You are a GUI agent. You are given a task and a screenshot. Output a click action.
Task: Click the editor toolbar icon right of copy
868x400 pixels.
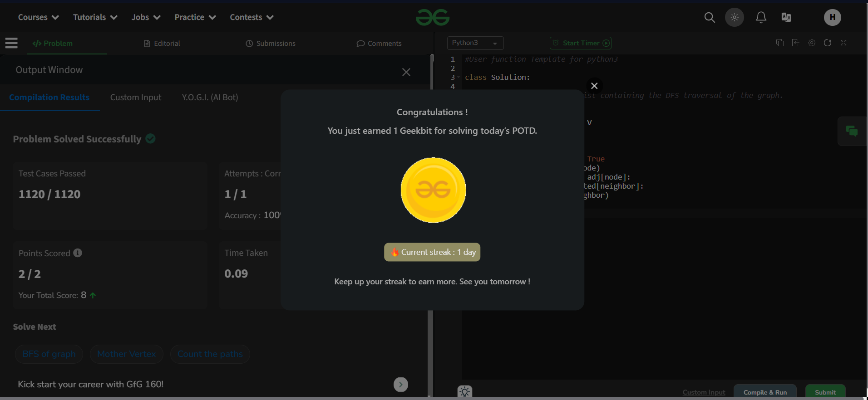point(795,43)
